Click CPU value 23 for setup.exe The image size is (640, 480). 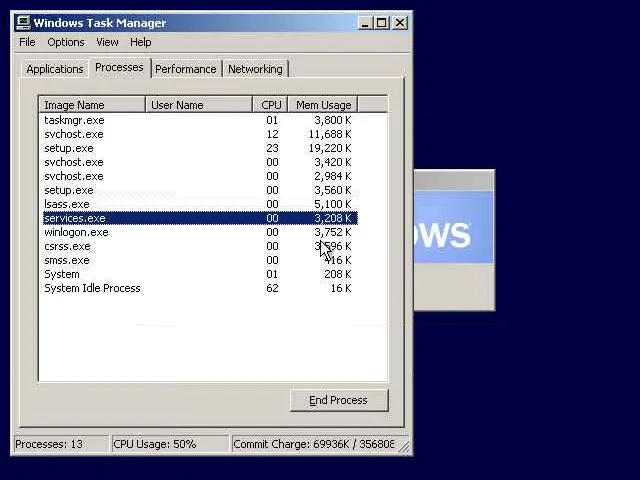(272, 148)
